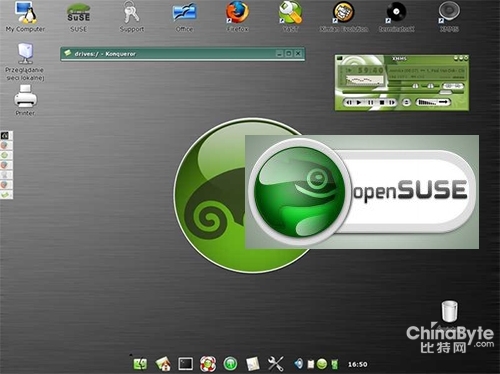Click the XMMS previous track button
This screenshot has width=500, height=374.
[x=349, y=103]
